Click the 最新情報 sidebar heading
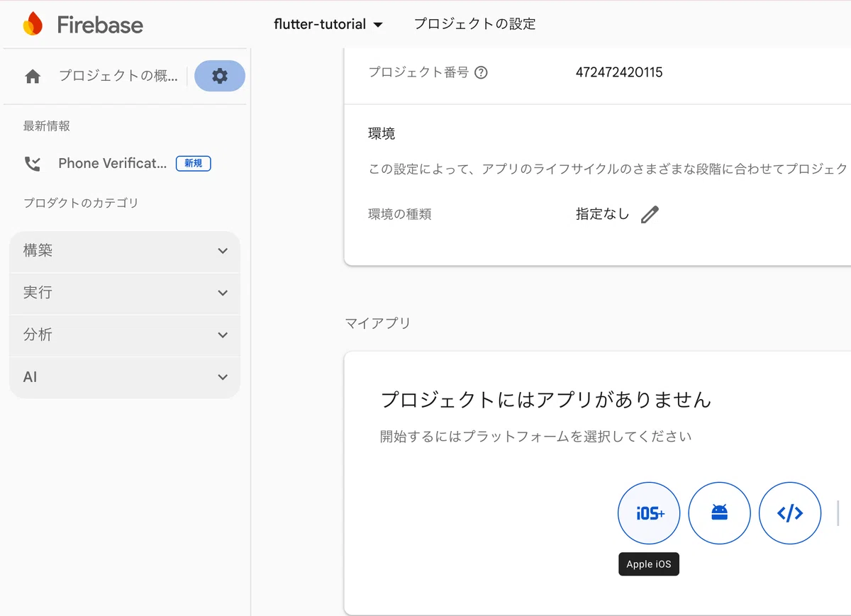The height and width of the screenshot is (616, 851). click(47, 126)
